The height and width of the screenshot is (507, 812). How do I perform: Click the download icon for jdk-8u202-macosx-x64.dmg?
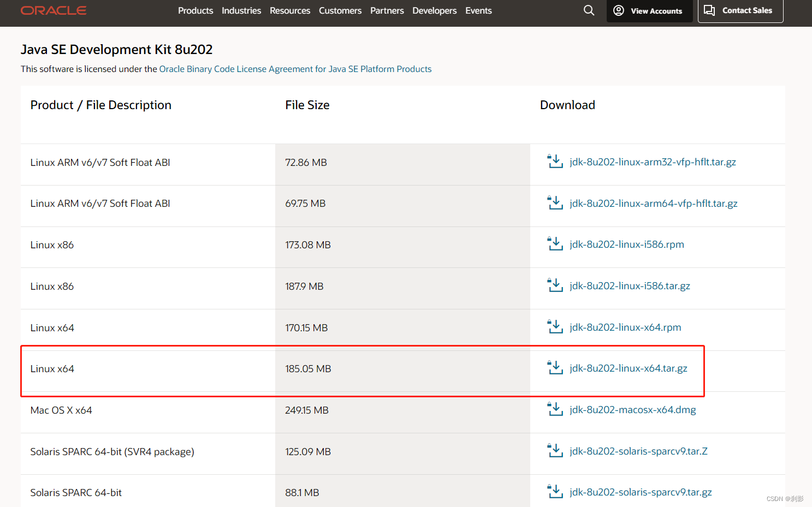pyautogui.click(x=555, y=409)
